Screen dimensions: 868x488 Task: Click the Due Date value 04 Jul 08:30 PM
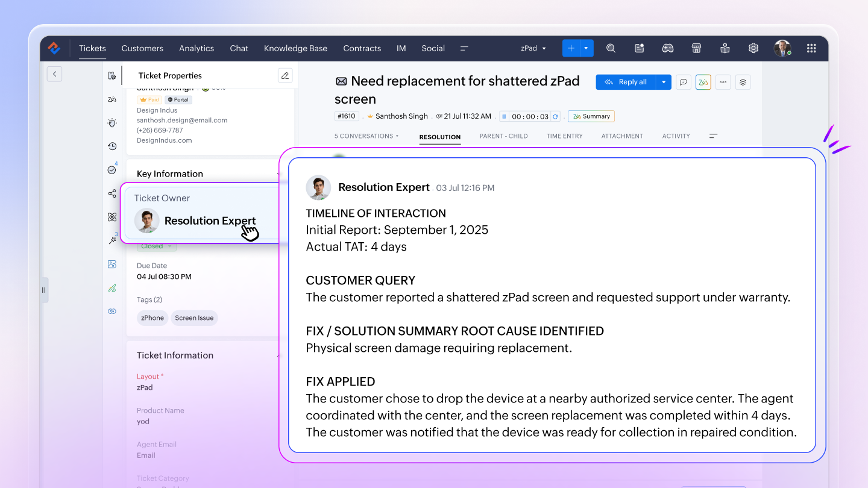[164, 277]
